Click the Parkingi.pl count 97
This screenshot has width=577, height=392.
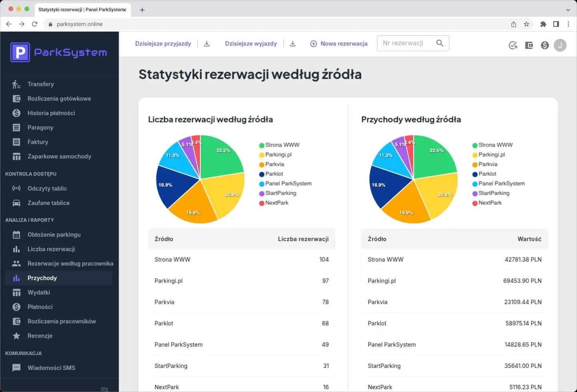point(325,281)
